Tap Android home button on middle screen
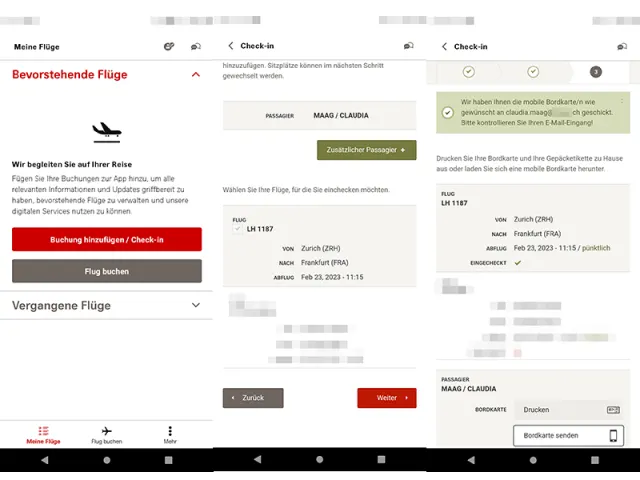Viewport: 640px width, 480px height. tap(320, 459)
